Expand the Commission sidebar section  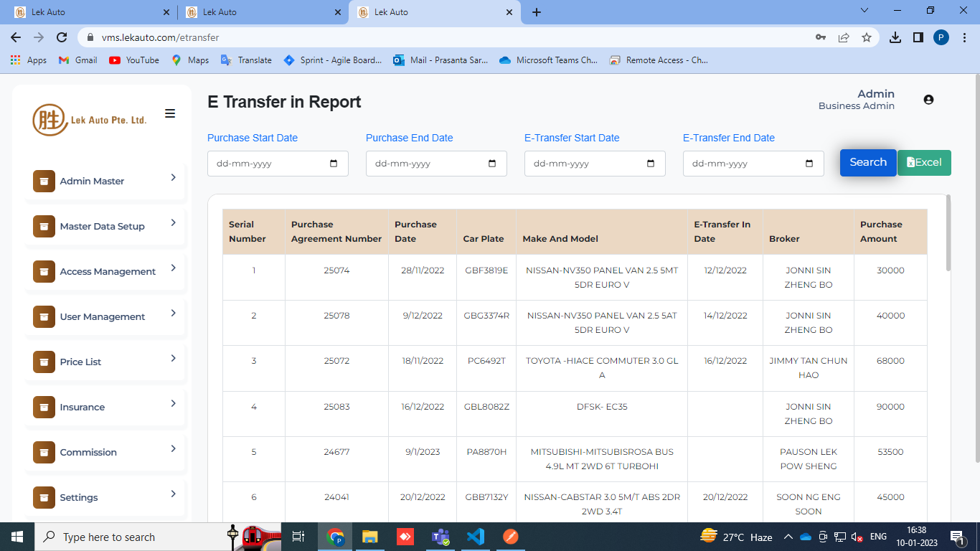click(173, 449)
